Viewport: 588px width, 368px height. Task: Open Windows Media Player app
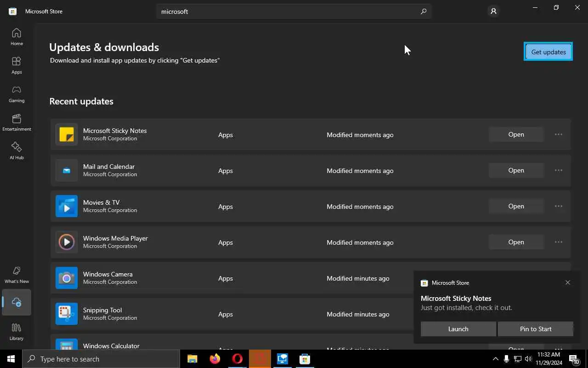coord(516,242)
